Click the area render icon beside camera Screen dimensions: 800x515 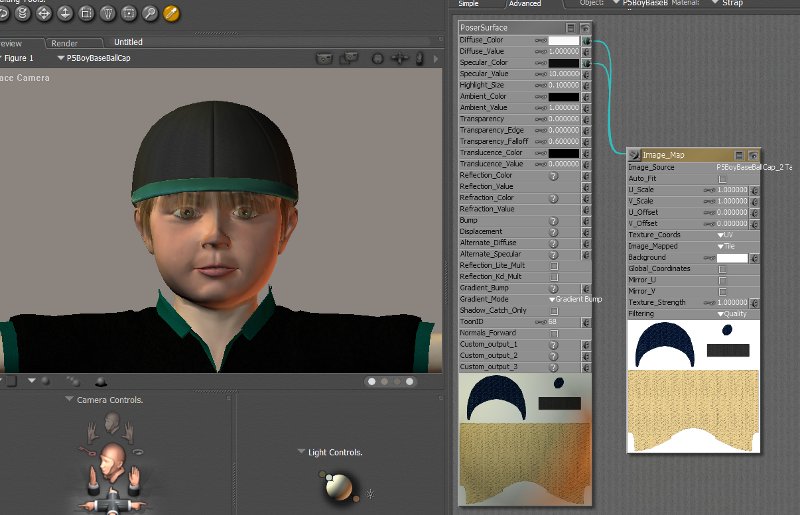(349, 59)
